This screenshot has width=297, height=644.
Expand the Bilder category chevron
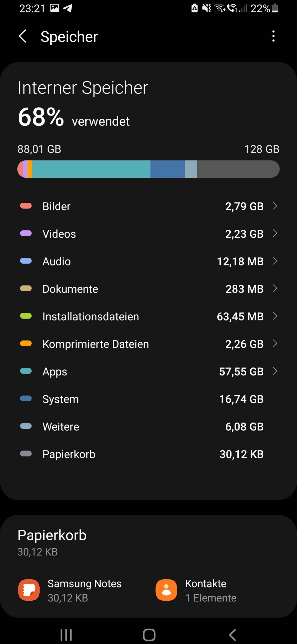coord(275,206)
